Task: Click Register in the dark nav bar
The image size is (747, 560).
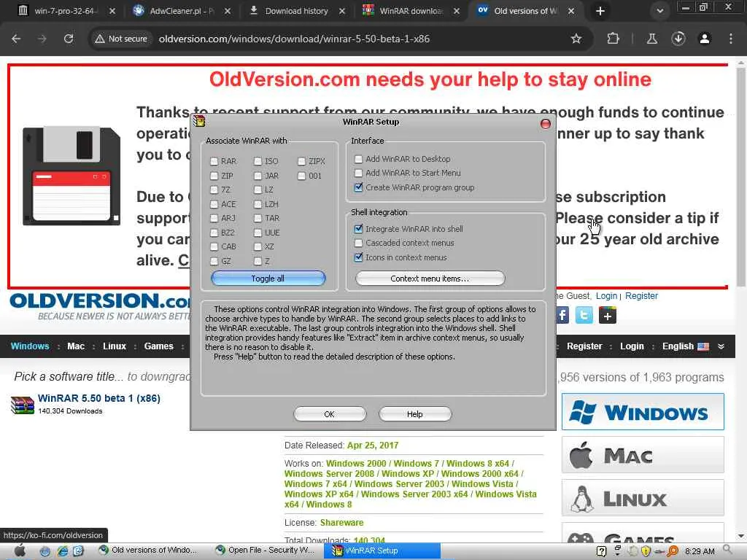Action: pos(584,346)
